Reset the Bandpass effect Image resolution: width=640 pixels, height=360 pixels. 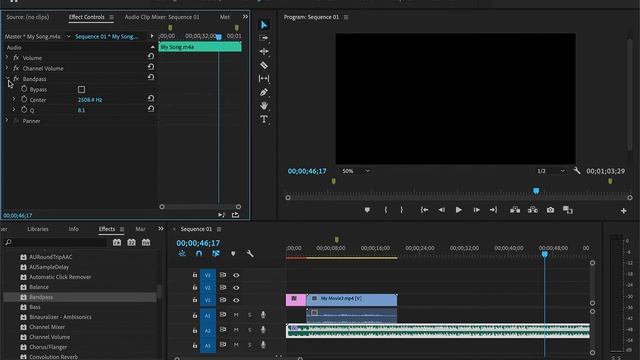(151, 77)
